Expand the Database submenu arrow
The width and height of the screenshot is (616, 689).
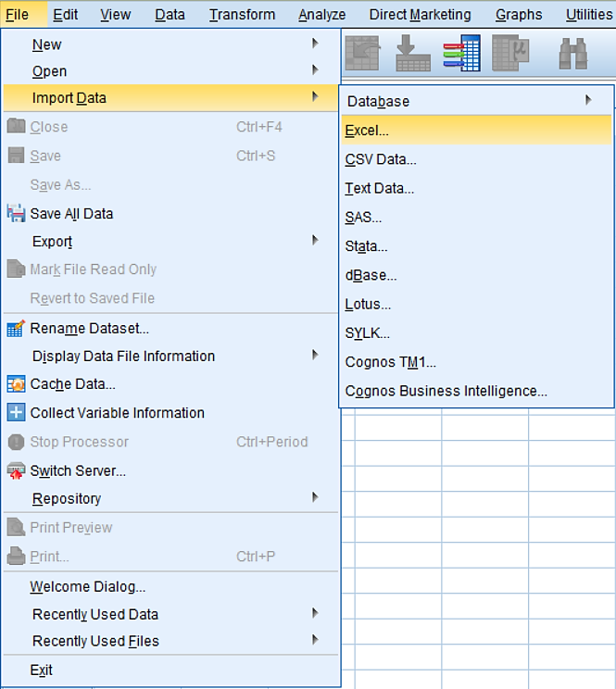tap(588, 100)
